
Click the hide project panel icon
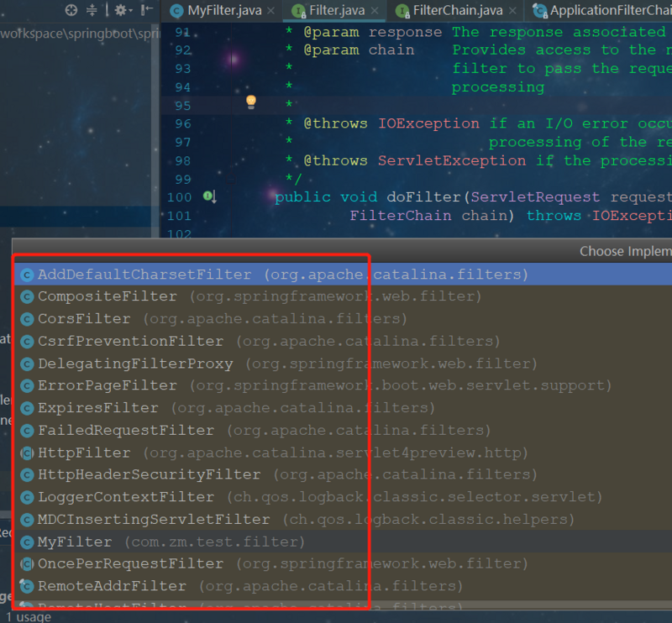click(x=147, y=9)
